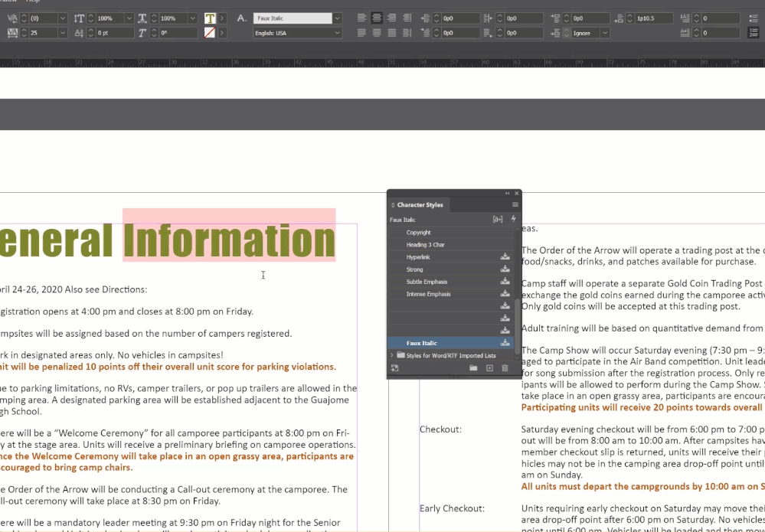Apply the Hyperlink character style
The width and height of the screenshot is (765, 532).
(x=451, y=257)
